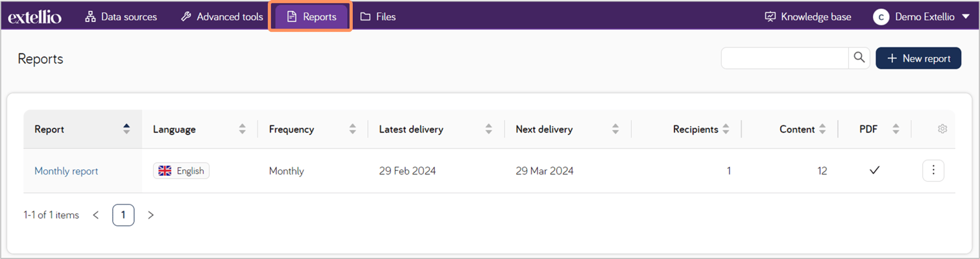Sort table by Frequency column
Viewport: 980px width, 259px height.
pyautogui.click(x=352, y=129)
